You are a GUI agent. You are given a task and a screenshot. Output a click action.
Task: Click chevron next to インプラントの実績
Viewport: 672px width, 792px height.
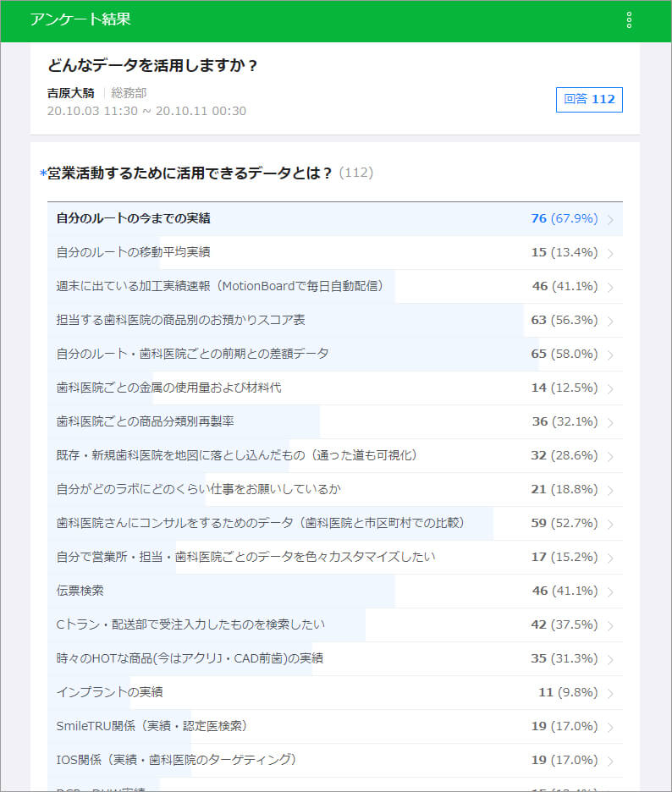click(x=610, y=693)
